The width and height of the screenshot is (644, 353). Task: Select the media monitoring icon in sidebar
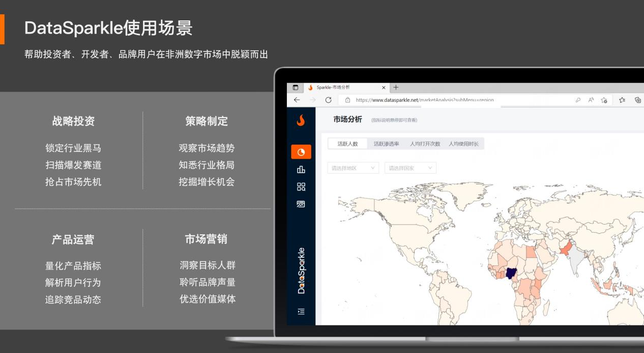[301, 204]
